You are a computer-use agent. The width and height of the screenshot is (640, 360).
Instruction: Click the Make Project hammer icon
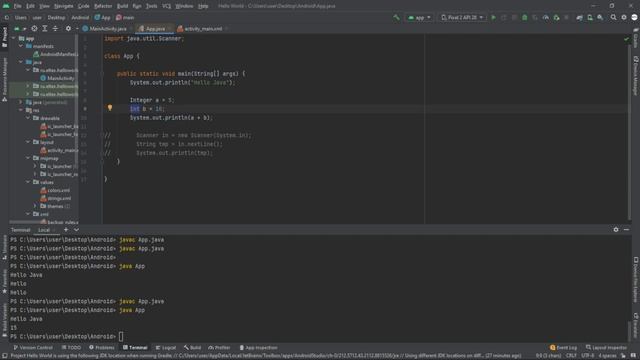pyautogui.click(x=396, y=18)
